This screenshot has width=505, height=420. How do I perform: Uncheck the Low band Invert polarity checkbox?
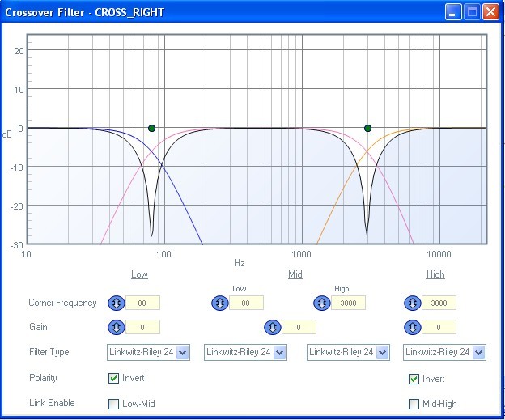point(113,378)
